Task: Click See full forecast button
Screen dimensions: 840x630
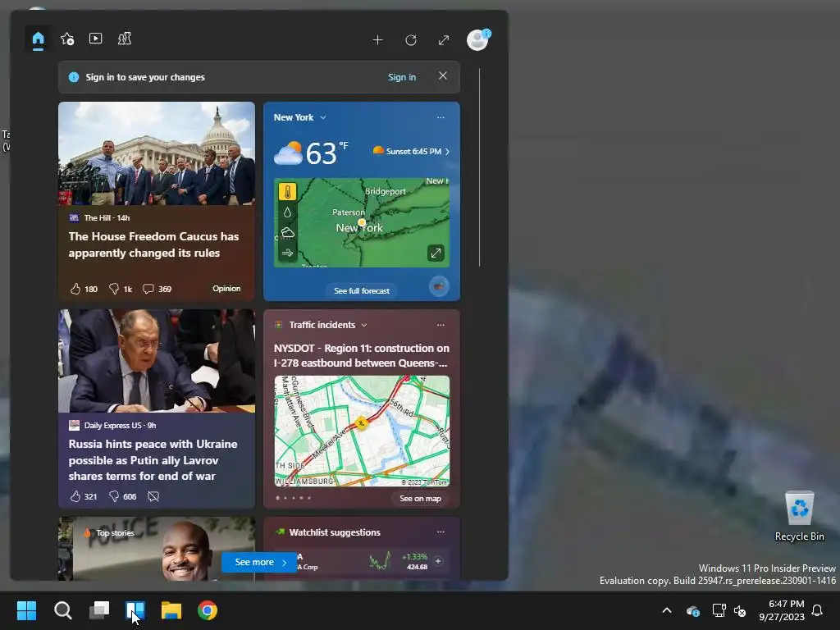Action: point(362,291)
